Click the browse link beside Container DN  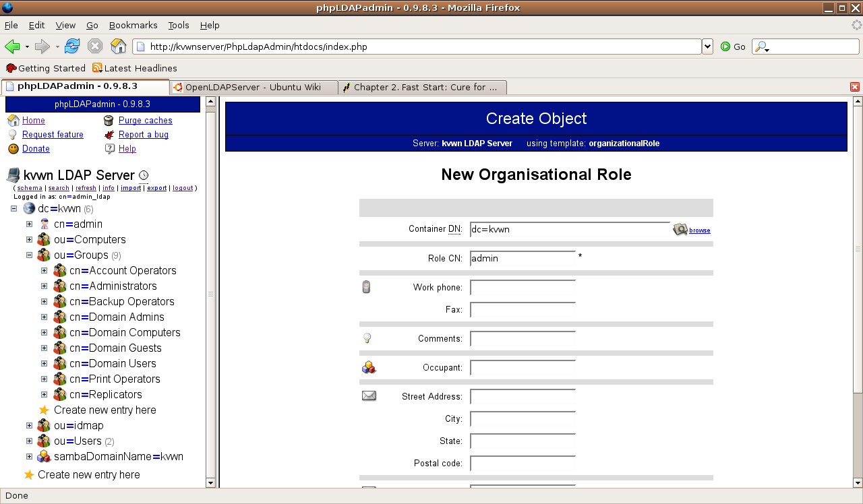tap(699, 230)
